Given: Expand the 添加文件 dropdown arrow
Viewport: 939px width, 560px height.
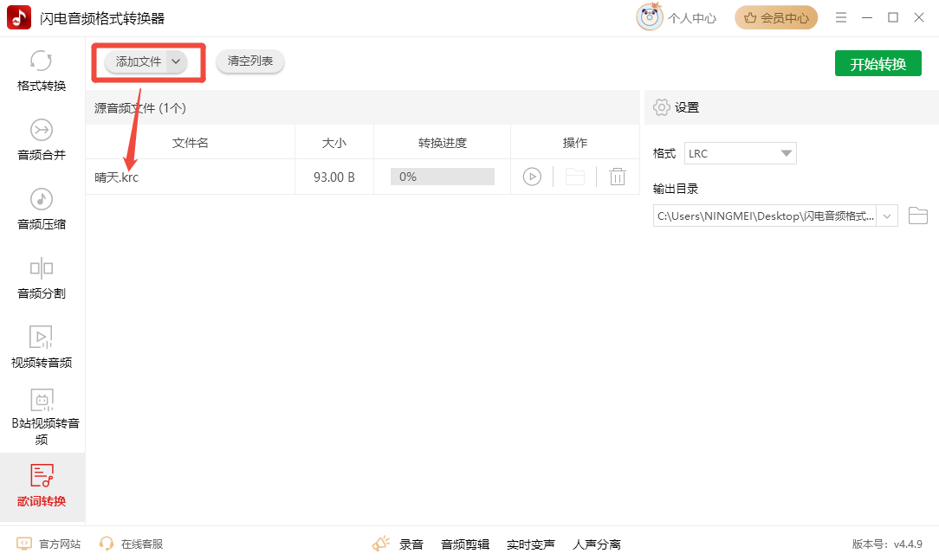Looking at the screenshot, I should coord(176,61).
